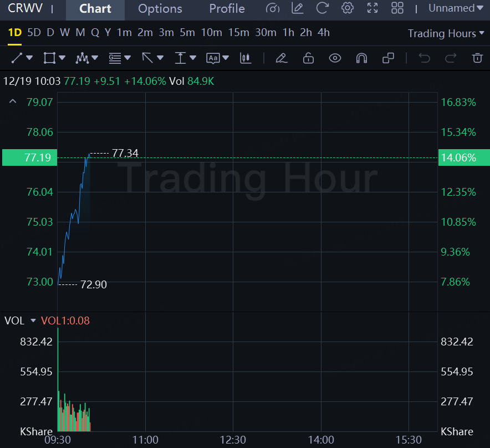Select the text annotation tool
Viewport: 490px width, 448px height.
(x=213, y=58)
